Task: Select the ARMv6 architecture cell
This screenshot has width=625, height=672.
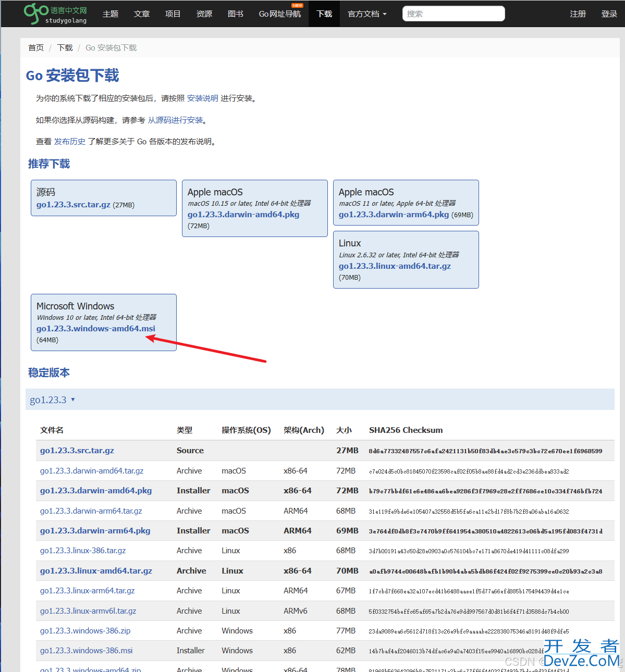Action: [296, 611]
